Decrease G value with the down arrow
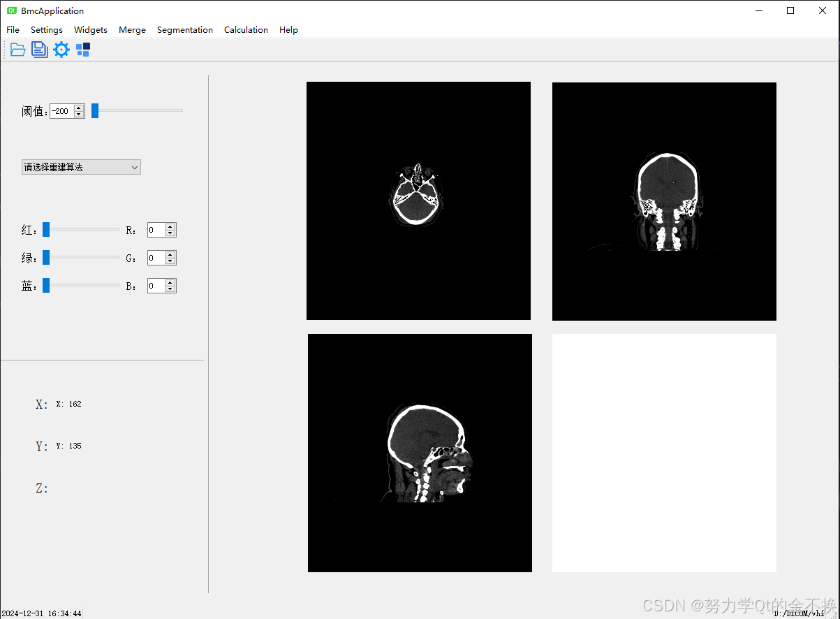The width and height of the screenshot is (840, 619). [170, 261]
